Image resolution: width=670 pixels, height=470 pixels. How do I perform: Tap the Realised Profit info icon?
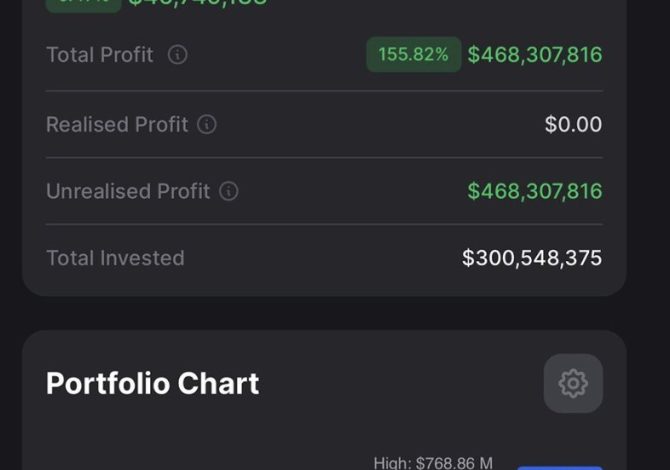pos(207,125)
